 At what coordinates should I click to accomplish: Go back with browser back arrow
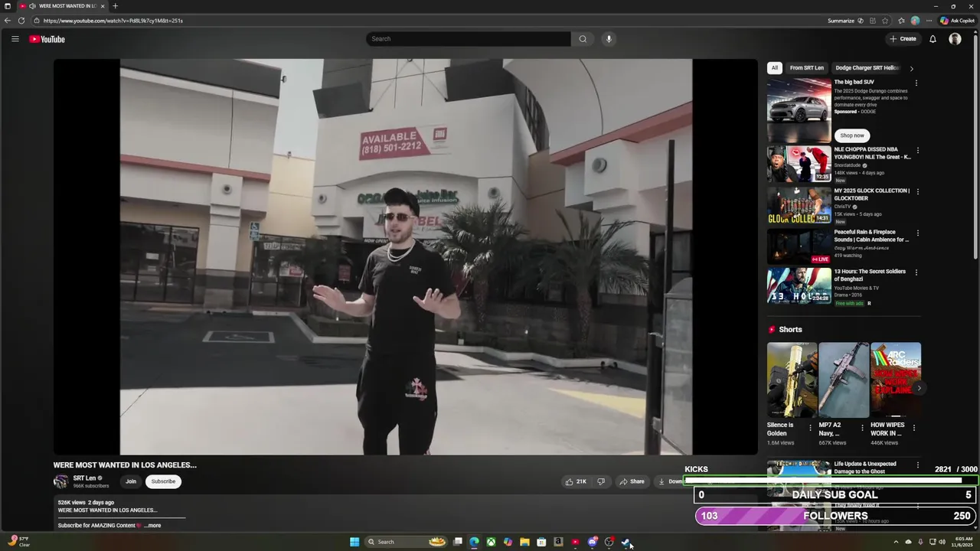point(8,21)
